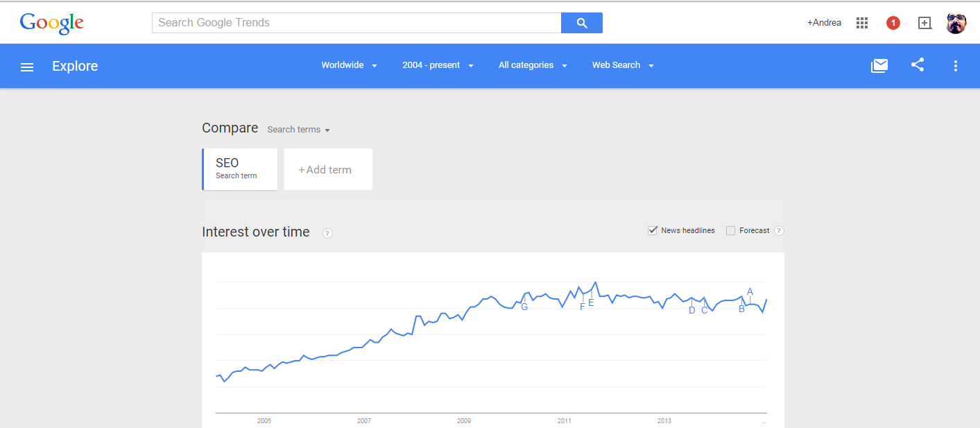Click the +Andrea profile link
The height and width of the screenshot is (428, 980).
[x=824, y=23]
